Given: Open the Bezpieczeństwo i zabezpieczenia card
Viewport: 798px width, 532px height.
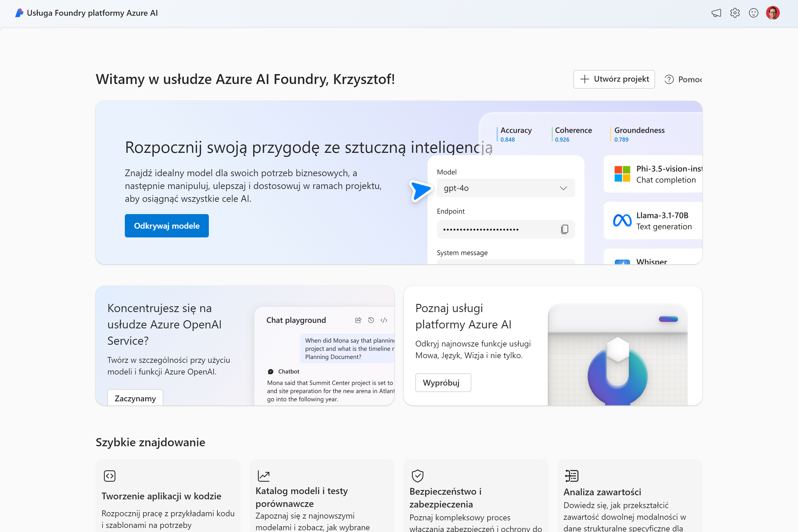Looking at the screenshot, I should [x=476, y=496].
